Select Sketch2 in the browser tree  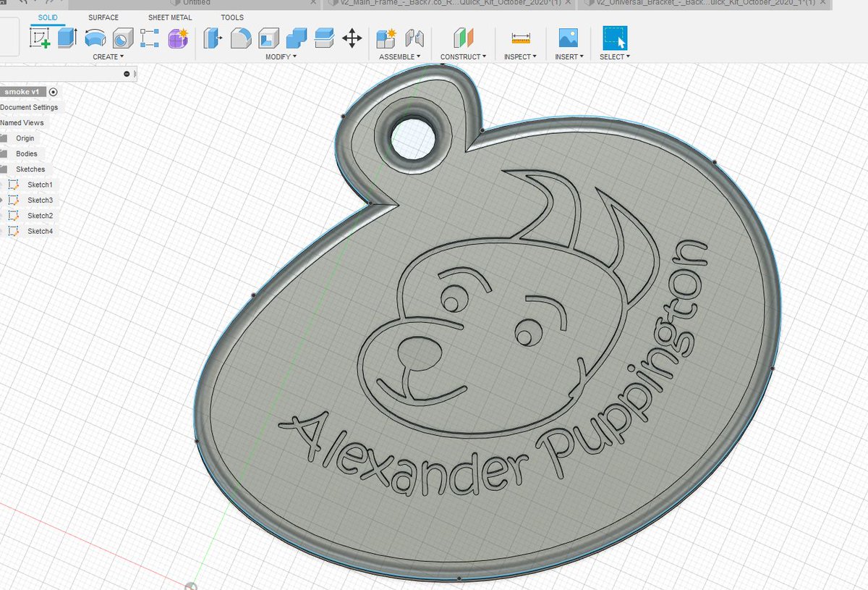[40, 216]
